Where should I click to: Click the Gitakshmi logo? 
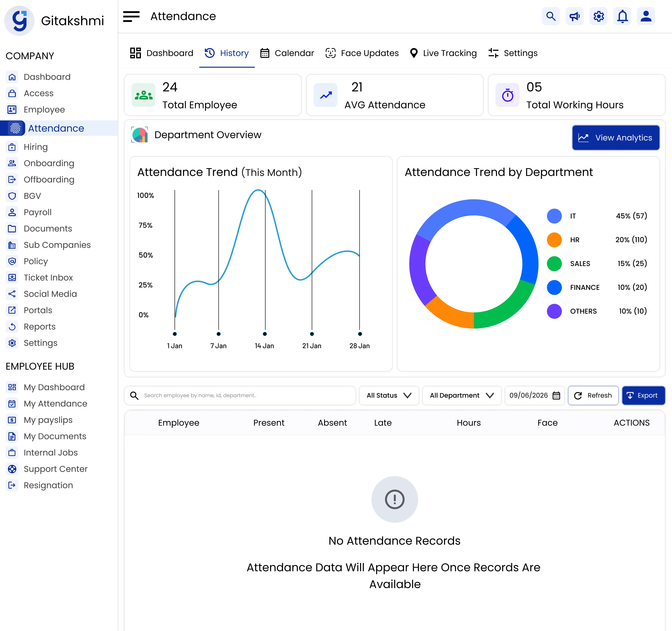coord(19,21)
